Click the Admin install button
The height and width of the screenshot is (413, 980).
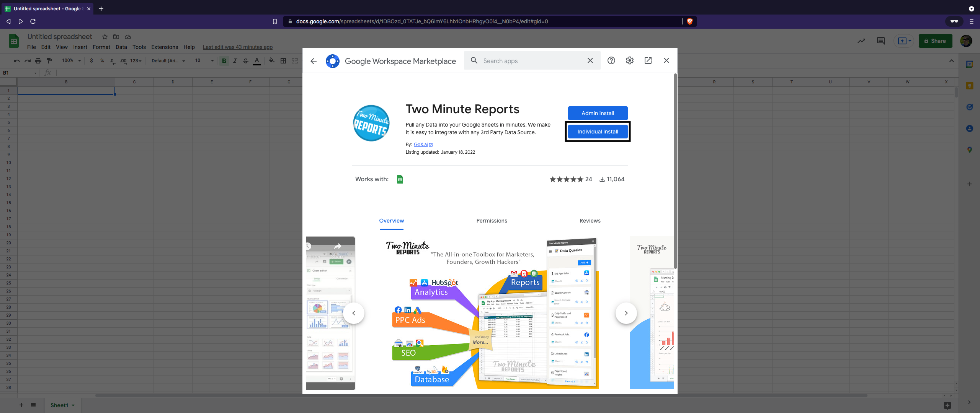click(x=598, y=113)
